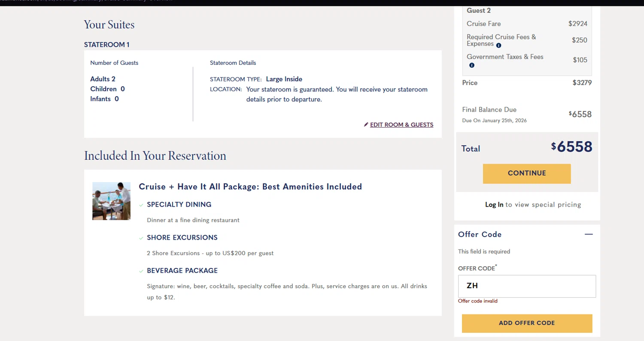Click Add Offer Code button
The image size is (644, 341).
coord(527,323)
